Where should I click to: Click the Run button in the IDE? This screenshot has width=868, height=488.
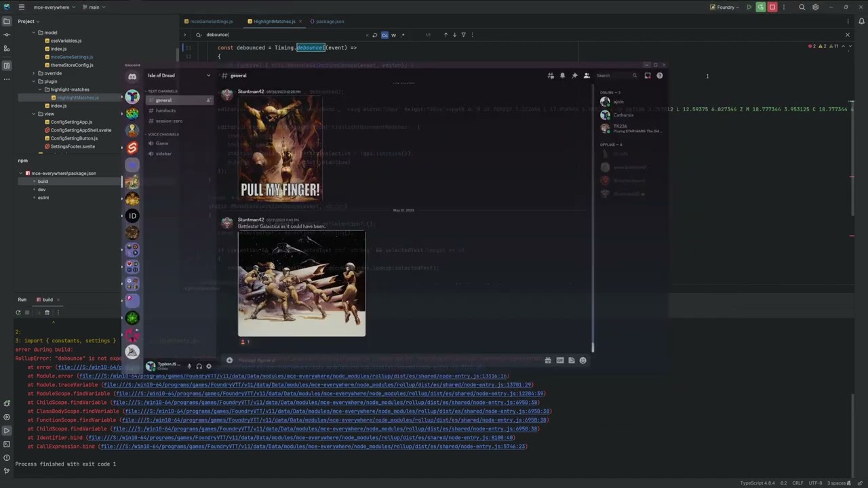pyautogui.click(x=22, y=299)
